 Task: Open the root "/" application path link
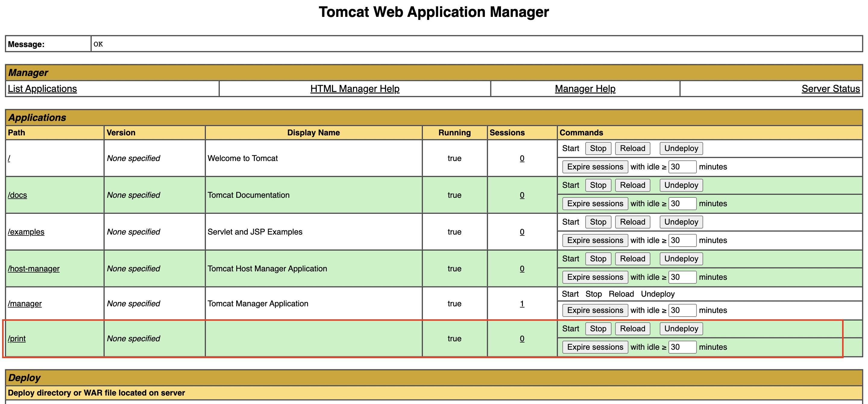pos(9,158)
